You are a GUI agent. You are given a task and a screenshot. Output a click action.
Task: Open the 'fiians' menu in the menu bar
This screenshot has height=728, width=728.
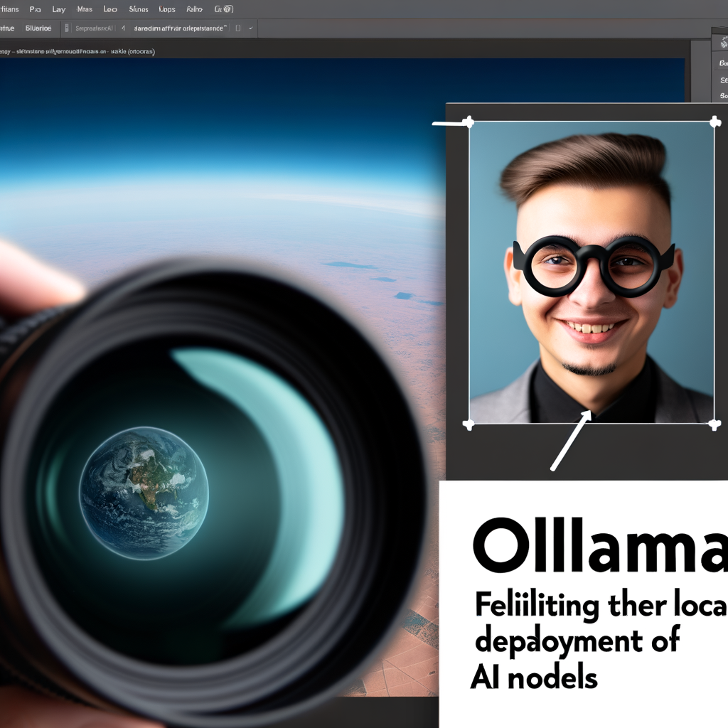click(9, 9)
